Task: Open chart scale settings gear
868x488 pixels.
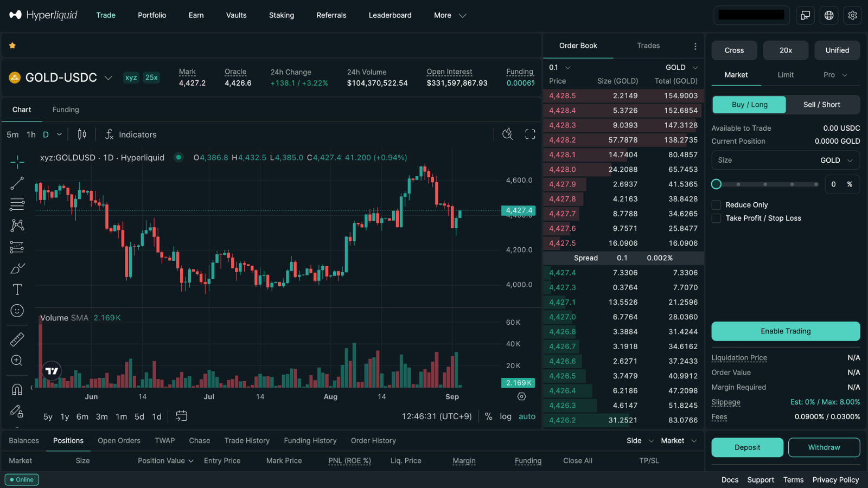Action: 522,396
